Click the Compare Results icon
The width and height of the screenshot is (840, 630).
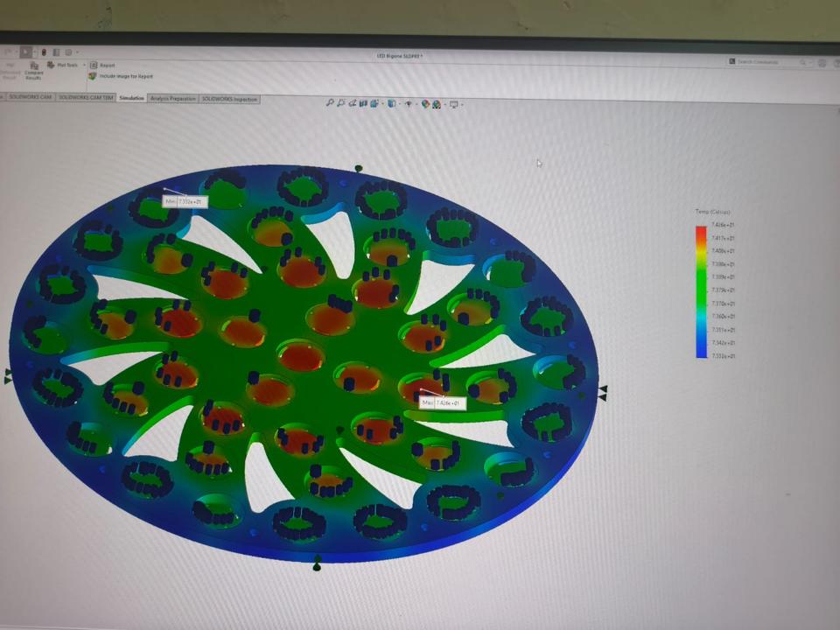(34, 66)
